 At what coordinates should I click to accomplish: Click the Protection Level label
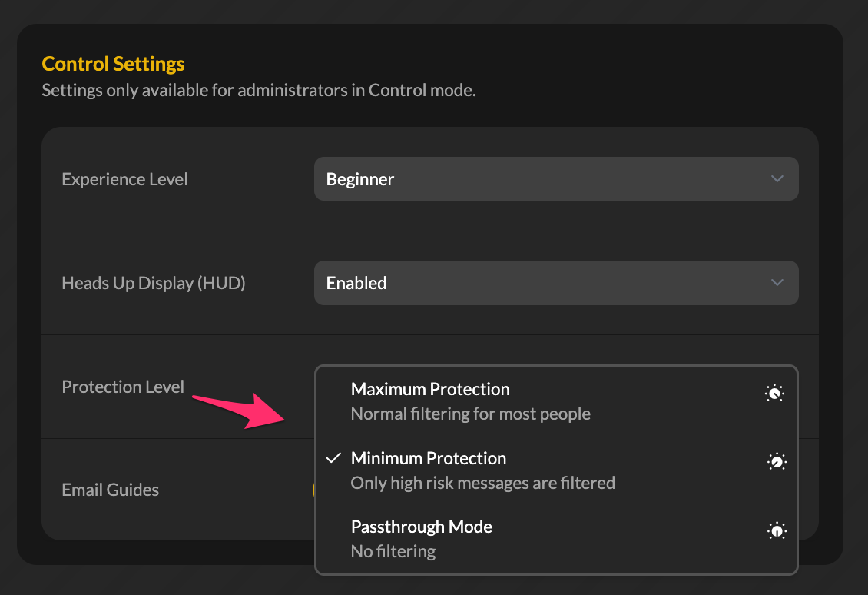point(123,387)
